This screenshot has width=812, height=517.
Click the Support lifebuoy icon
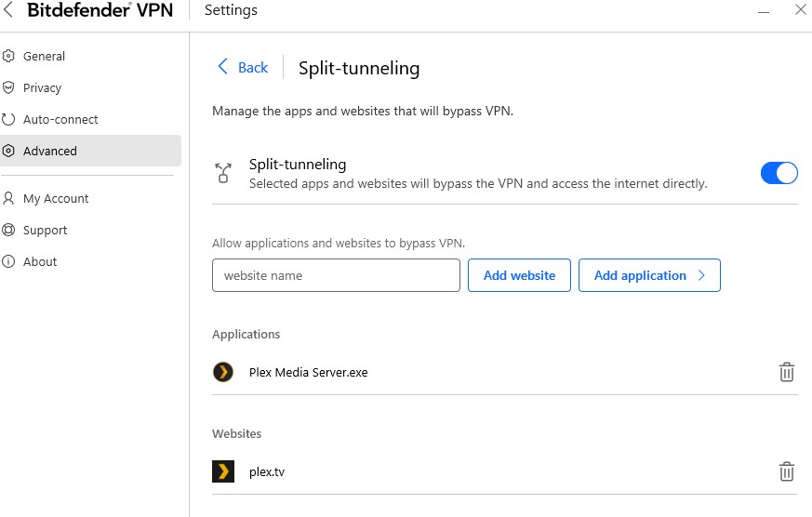click(8, 230)
